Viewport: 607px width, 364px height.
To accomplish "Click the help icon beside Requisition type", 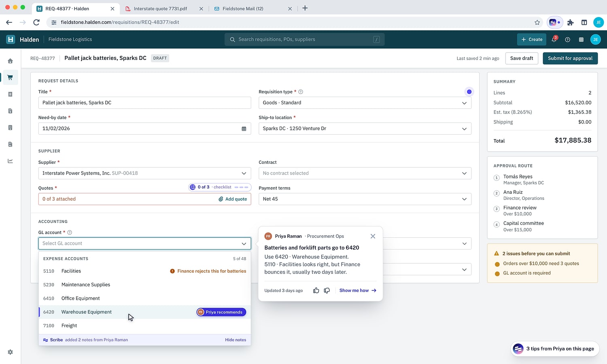I will pos(301,92).
